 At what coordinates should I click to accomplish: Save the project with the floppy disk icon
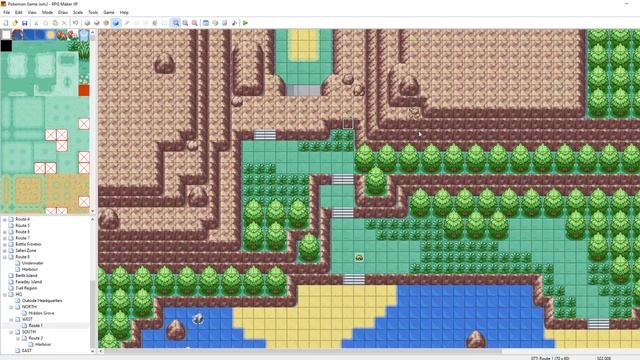pos(24,23)
